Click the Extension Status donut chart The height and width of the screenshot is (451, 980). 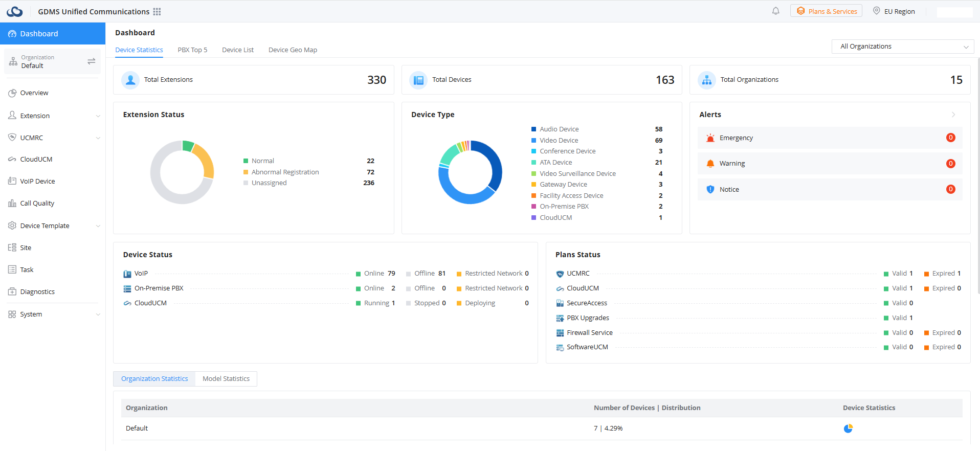click(x=182, y=172)
